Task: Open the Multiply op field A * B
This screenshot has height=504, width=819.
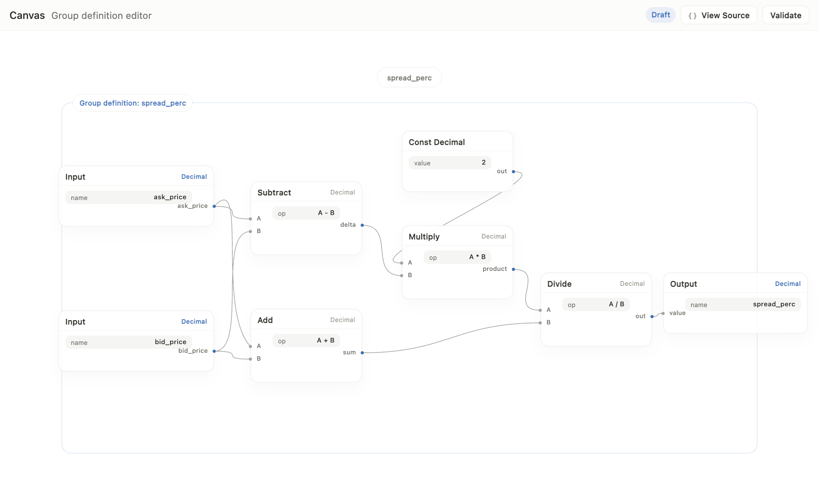Action: [457, 257]
